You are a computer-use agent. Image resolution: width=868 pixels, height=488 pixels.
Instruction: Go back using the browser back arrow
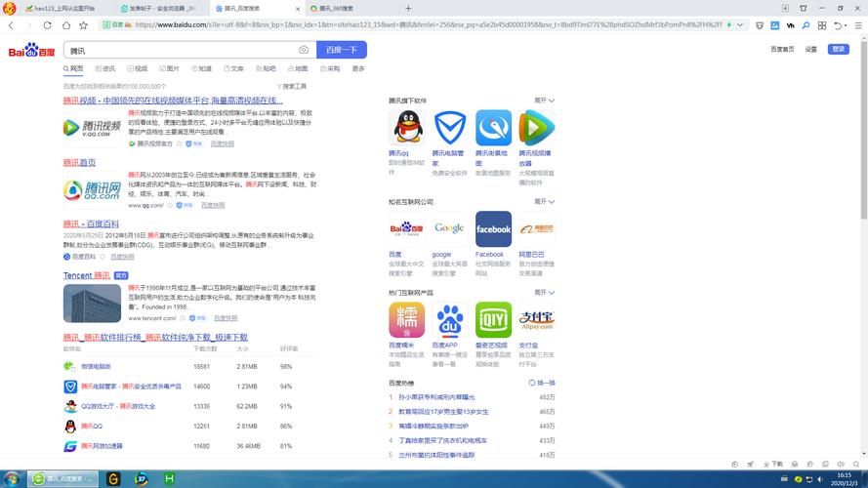pyautogui.click(x=11, y=25)
